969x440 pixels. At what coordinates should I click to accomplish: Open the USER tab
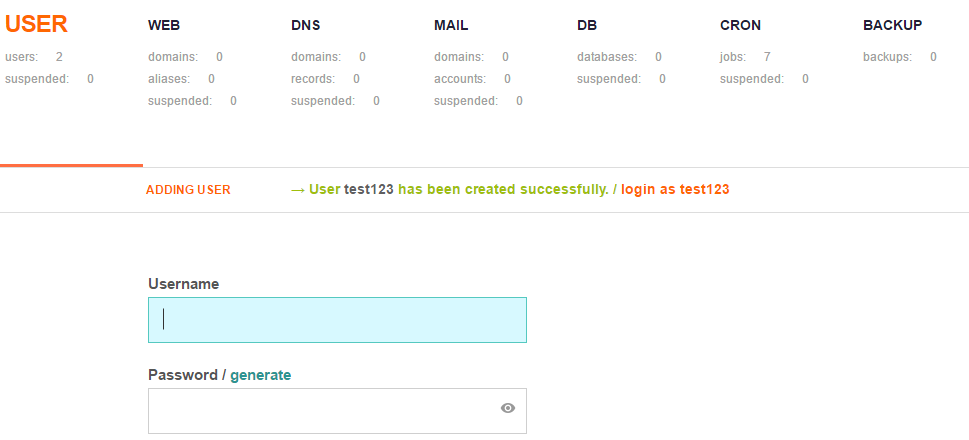click(x=36, y=24)
